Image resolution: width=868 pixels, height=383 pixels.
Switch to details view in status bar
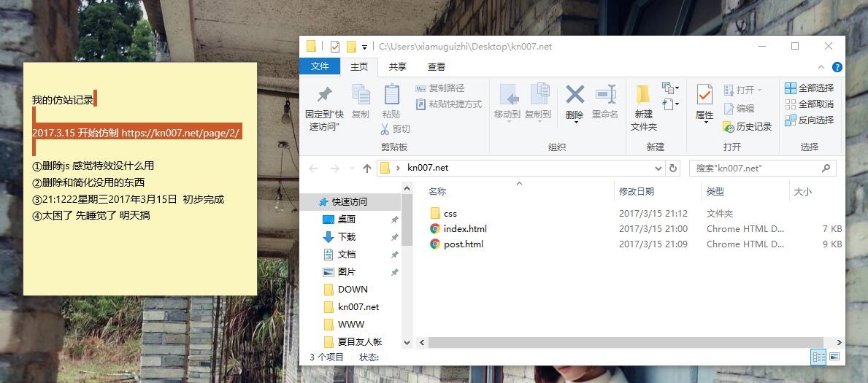click(x=818, y=357)
